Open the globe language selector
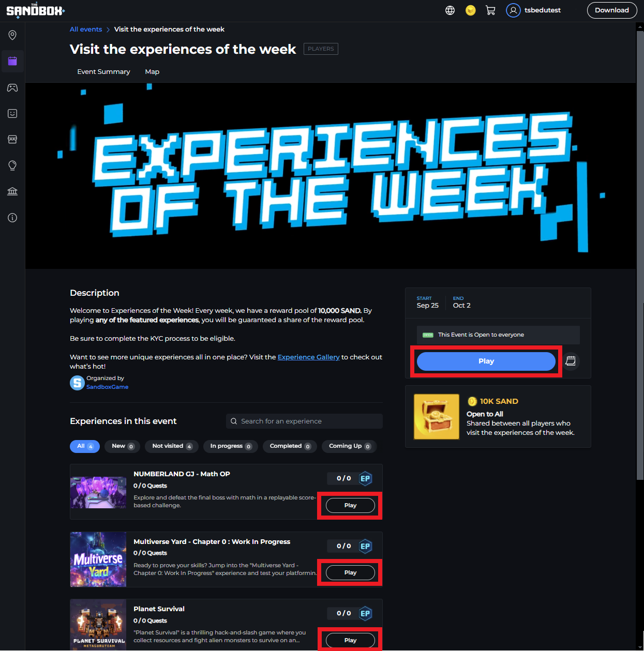The width and height of the screenshot is (644, 651). pyautogui.click(x=450, y=10)
